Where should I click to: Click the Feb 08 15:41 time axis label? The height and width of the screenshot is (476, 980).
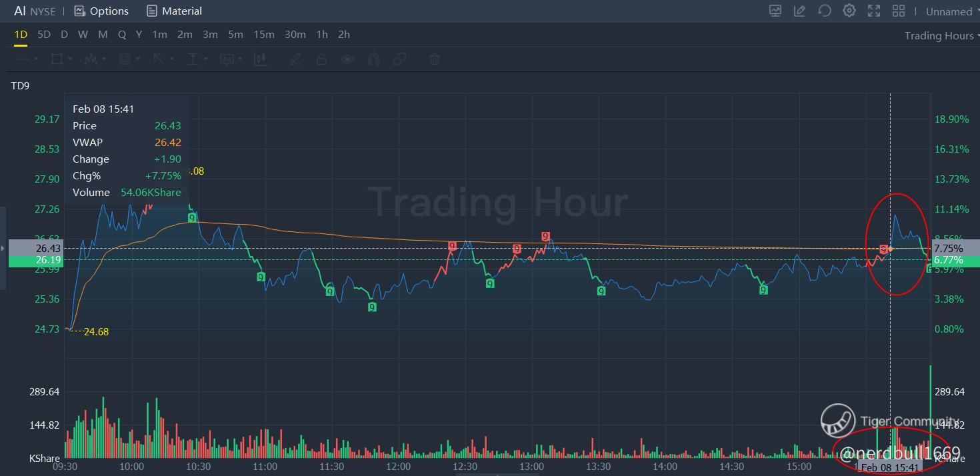tap(890, 467)
